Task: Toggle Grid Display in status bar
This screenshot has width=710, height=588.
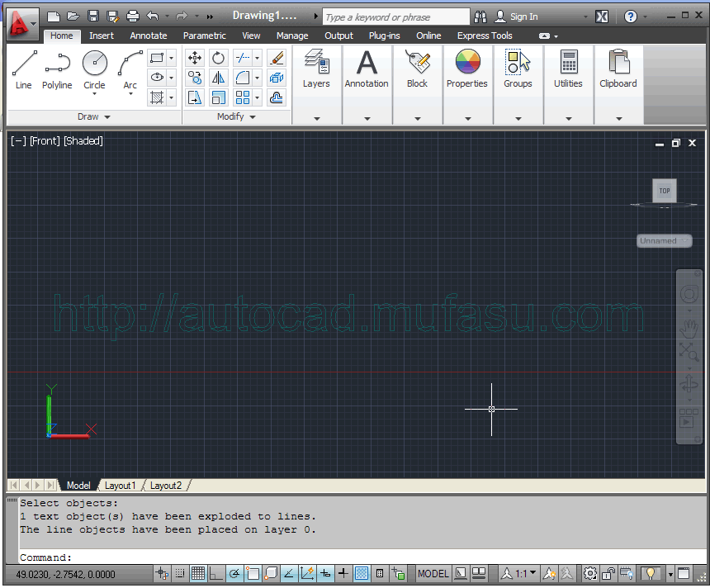Action: (198, 574)
